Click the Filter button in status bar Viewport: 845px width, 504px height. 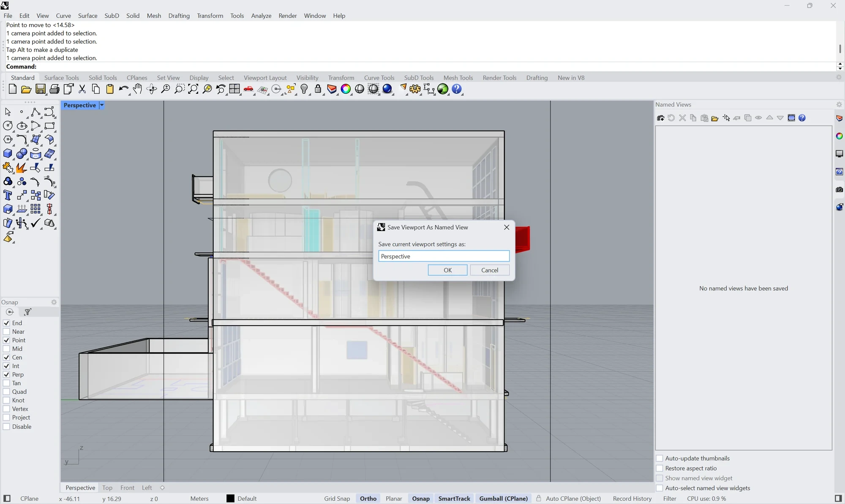coord(670,499)
